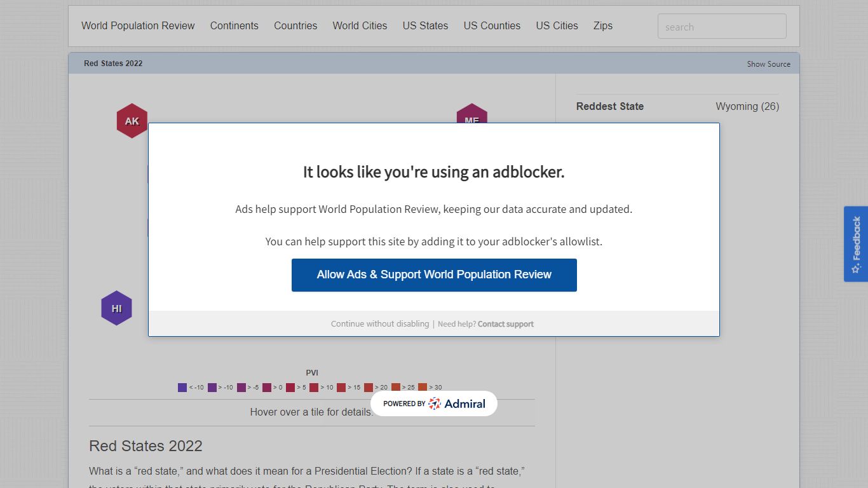Click the '< -10' PVI legend swatch

[182, 387]
